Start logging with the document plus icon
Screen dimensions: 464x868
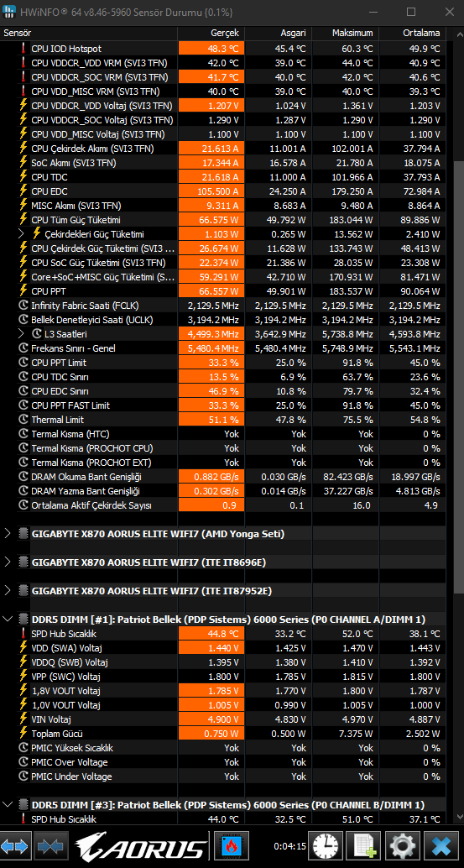click(x=364, y=847)
